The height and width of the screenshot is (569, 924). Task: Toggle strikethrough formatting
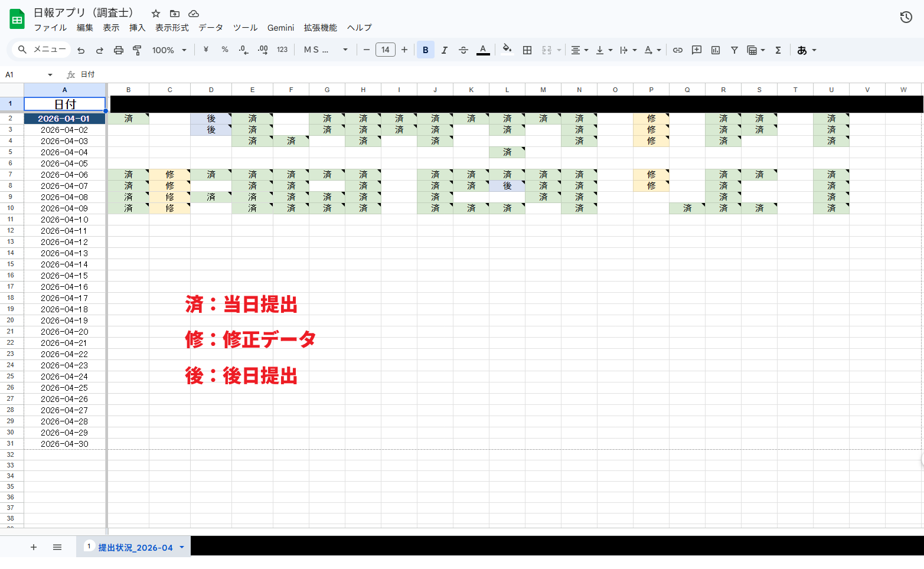click(463, 50)
